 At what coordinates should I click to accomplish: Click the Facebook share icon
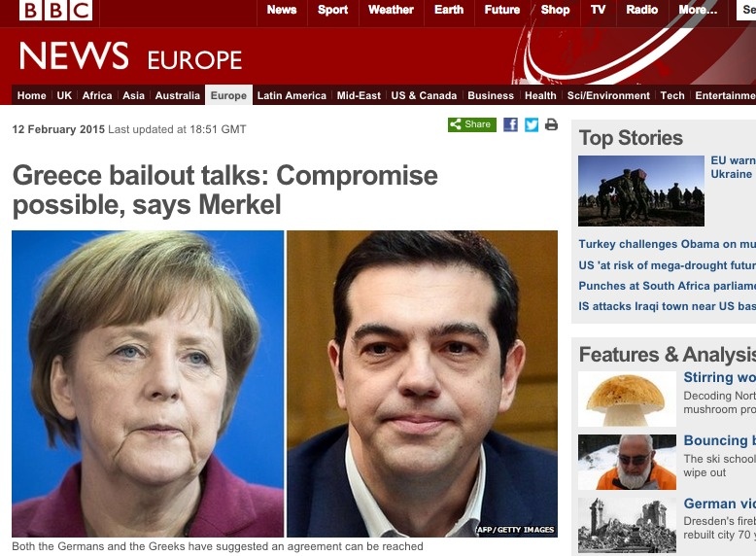(510, 124)
